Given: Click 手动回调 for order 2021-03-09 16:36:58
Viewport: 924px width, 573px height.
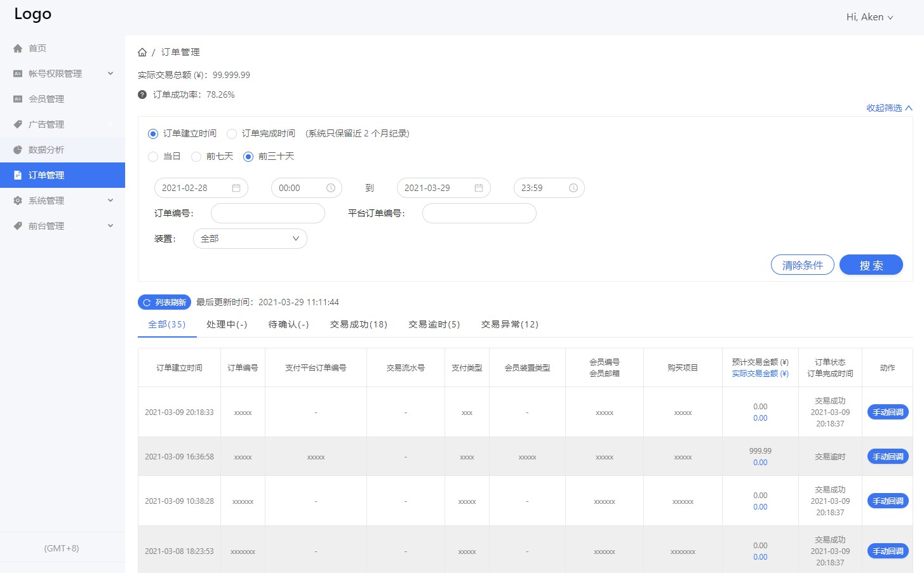Looking at the screenshot, I should (888, 457).
